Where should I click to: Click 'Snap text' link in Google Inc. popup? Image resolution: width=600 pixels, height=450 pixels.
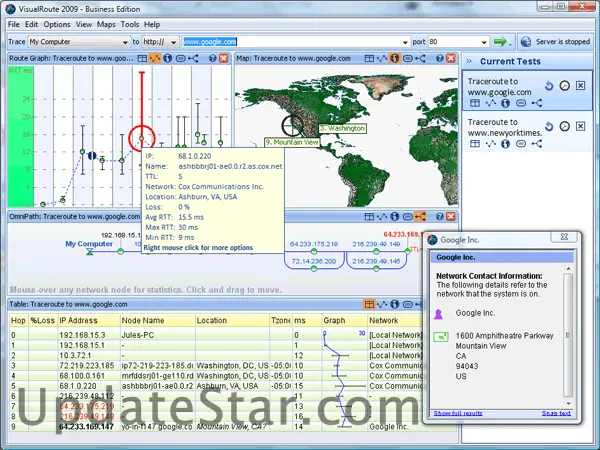coord(556,413)
